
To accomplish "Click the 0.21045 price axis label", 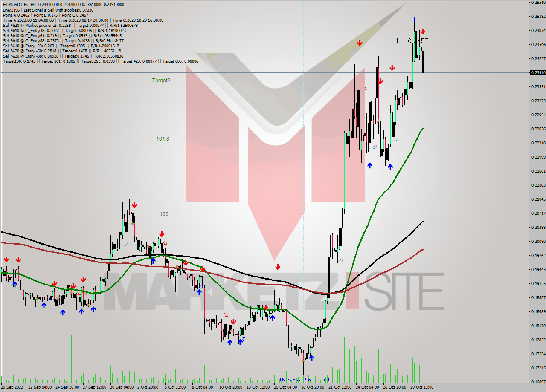I will tap(539, 199).
